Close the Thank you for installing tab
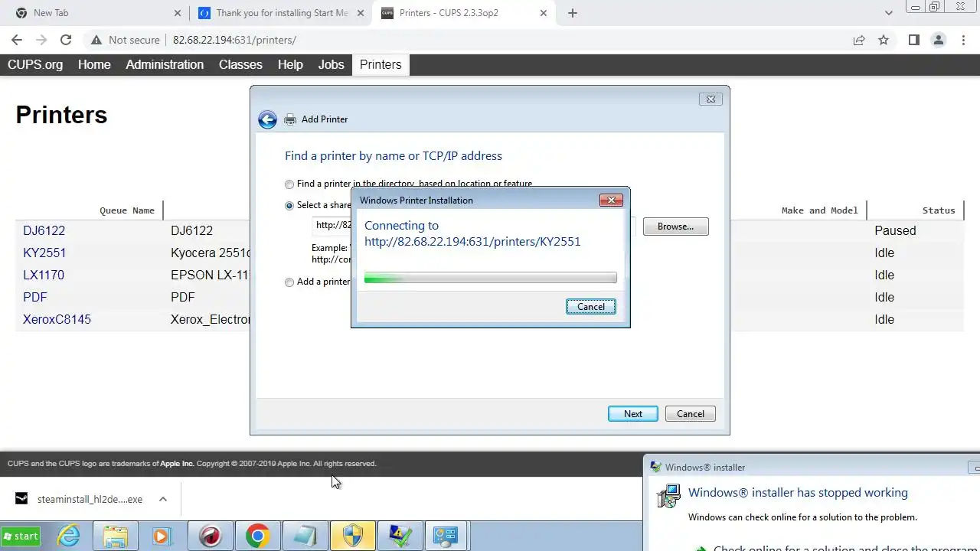The width and height of the screenshot is (980, 551). coord(361,13)
